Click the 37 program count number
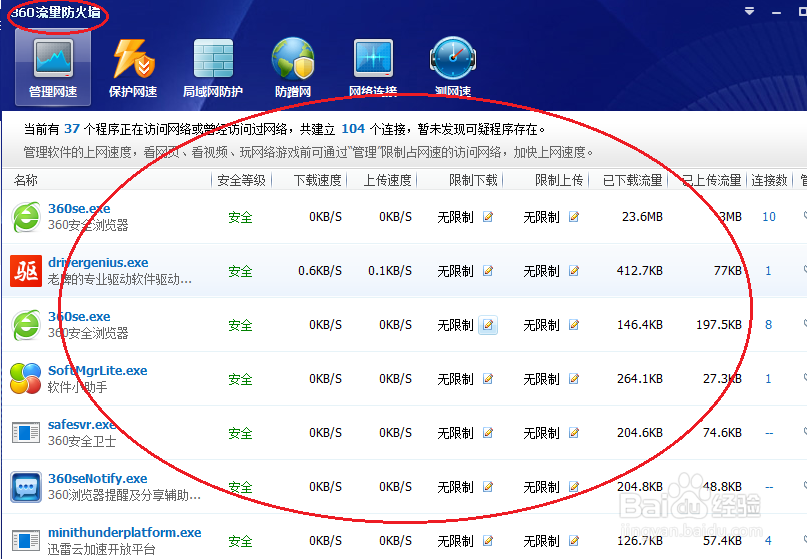Viewport: 807px width, 559px height. pyautogui.click(x=72, y=129)
